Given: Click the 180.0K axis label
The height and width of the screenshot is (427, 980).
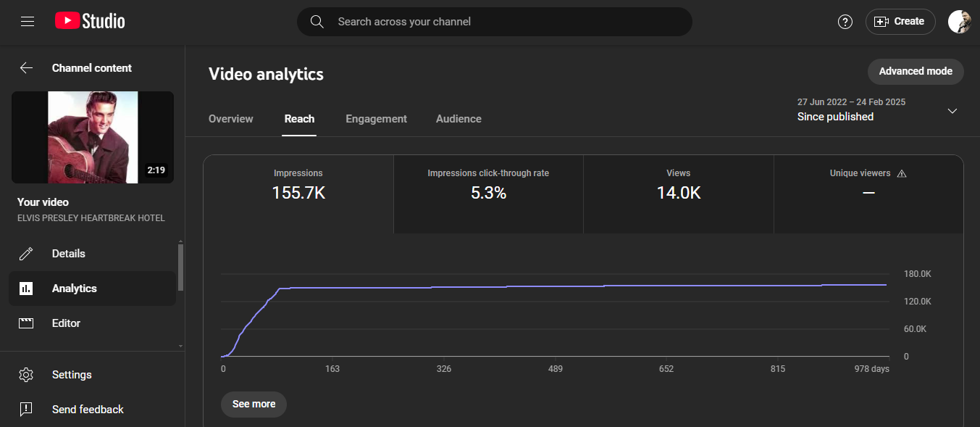Looking at the screenshot, I should [x=918, y=274].
